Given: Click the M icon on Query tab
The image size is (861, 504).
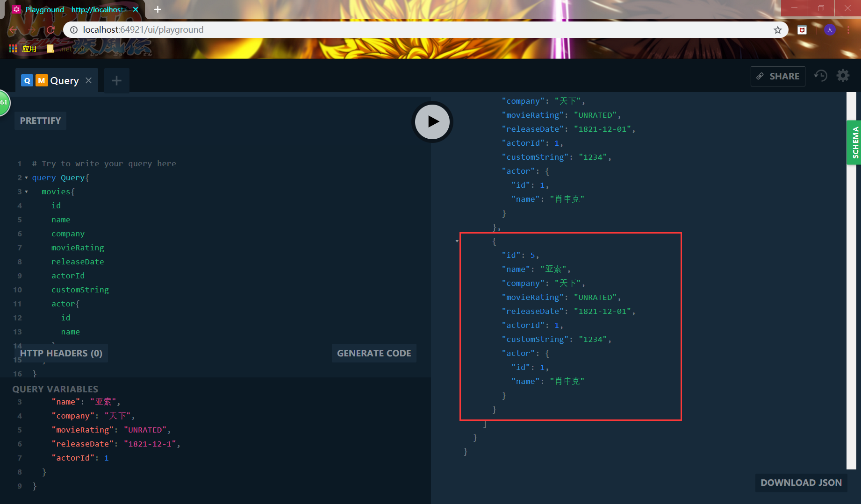Looking at the screenshot, I should [x=42, y=80].
